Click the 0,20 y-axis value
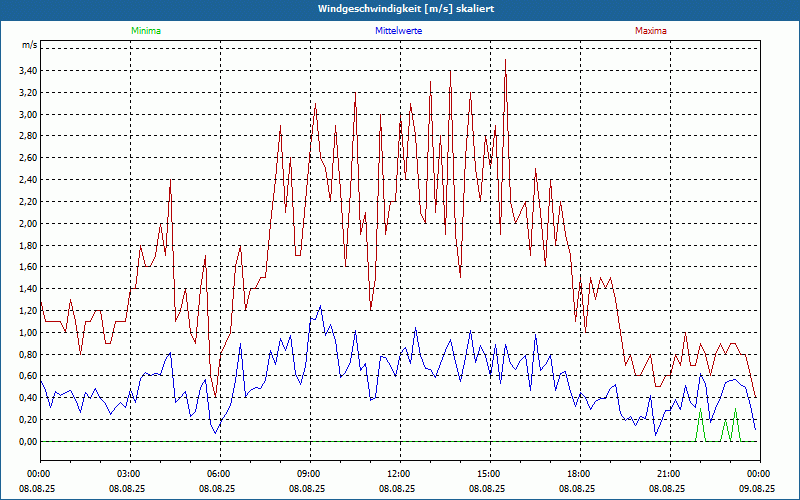 (28, 419)
